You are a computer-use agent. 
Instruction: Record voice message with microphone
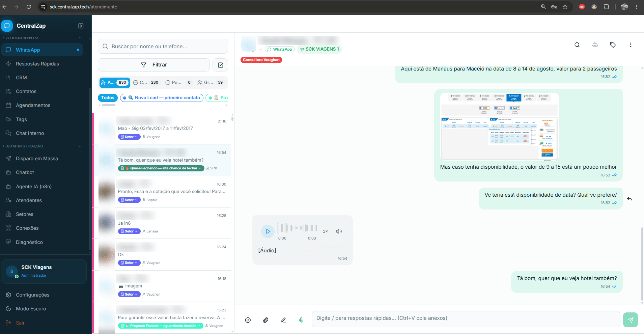coord(301,320)
